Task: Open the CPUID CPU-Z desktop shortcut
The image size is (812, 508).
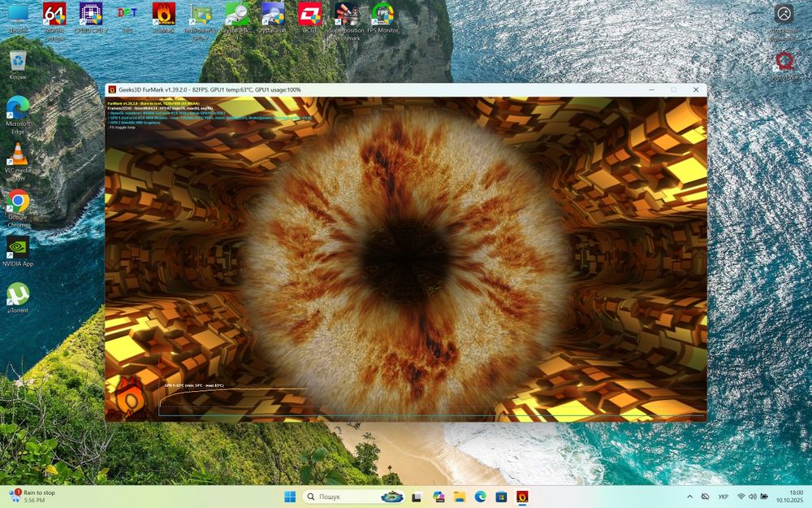Action: 91,17
